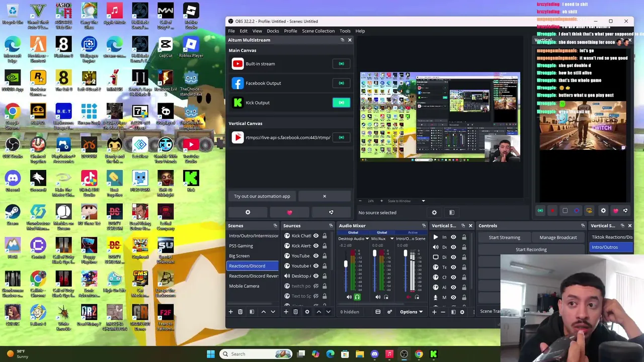This screenshot has height=362, width=644.
Task: Move the selected source up
Action: tap(318, 312)
